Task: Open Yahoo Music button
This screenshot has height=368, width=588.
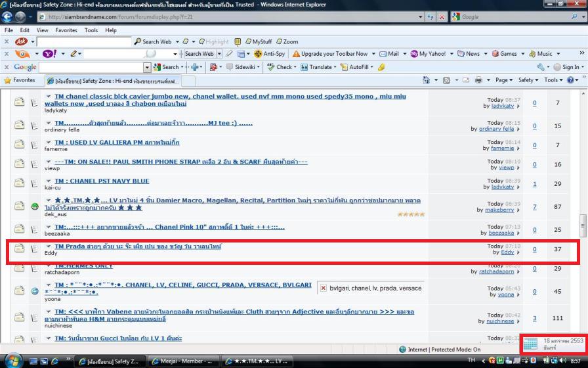Action: (540, 54)
